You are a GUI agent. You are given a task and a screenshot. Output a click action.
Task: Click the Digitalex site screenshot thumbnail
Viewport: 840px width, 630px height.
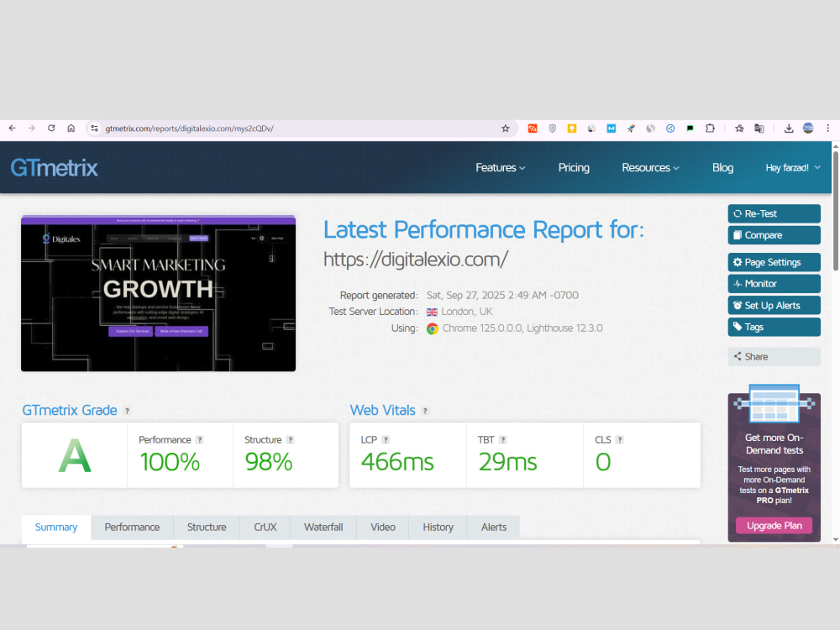[158, 293]
